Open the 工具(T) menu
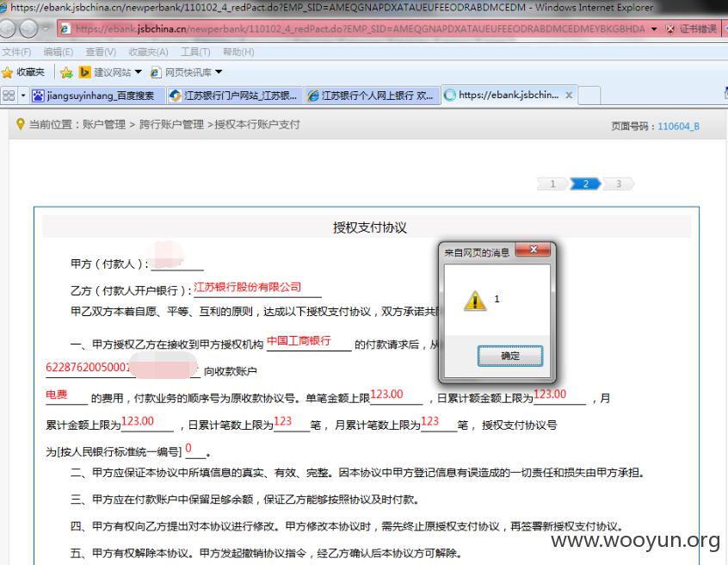The height and width of the screenshot is (565, 728). tap(195, 52)
